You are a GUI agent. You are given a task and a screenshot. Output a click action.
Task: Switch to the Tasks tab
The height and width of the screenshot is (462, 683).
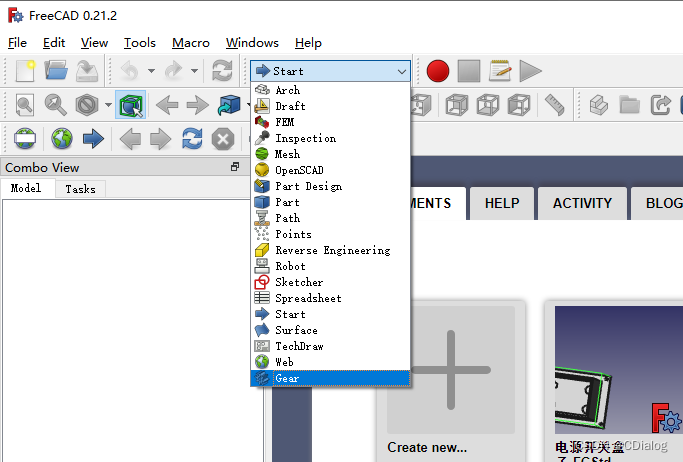pyautogui.click(x=81, y=189)
